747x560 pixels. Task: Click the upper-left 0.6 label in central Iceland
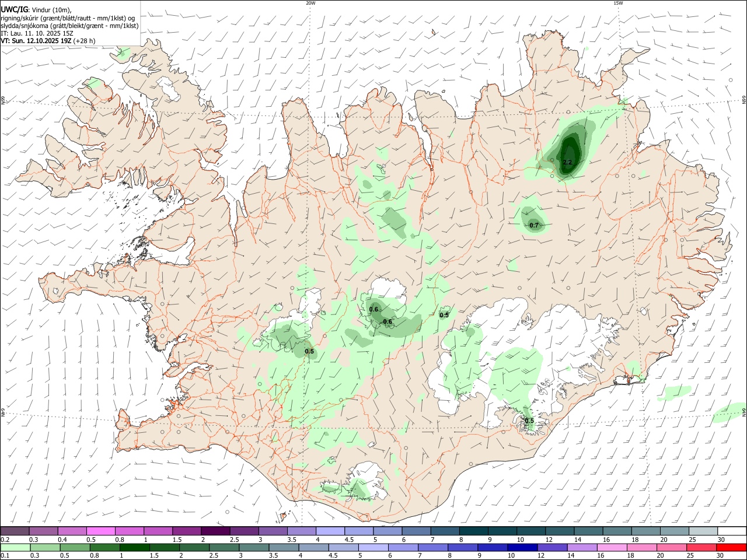[374, 309]
